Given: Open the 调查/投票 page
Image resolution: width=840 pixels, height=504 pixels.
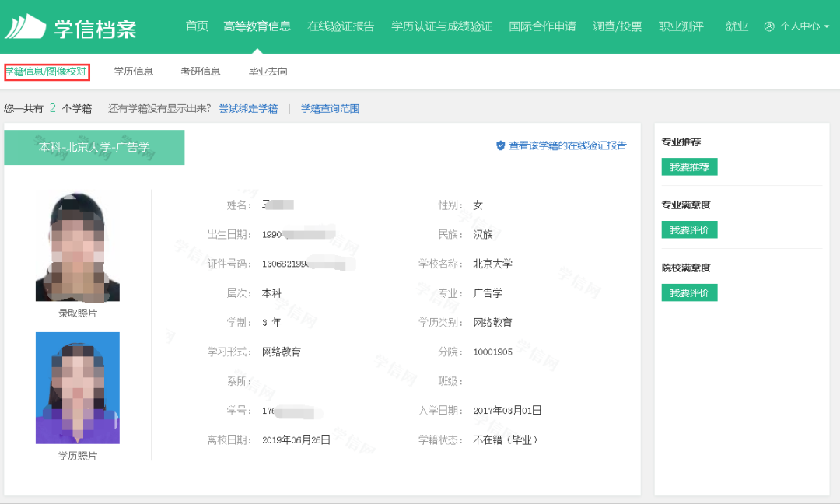Looking at the screenshot, I should pos(617,26).
